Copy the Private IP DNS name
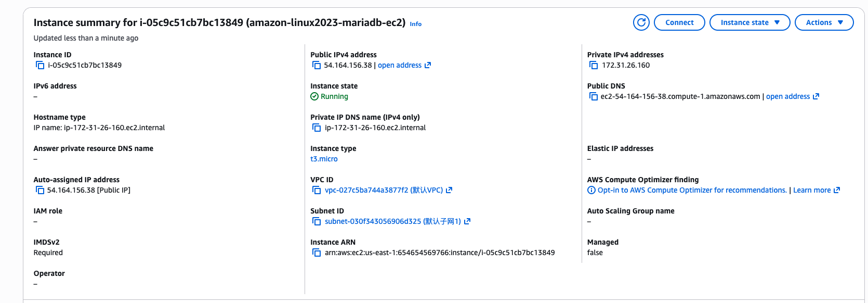 point(317,128)
